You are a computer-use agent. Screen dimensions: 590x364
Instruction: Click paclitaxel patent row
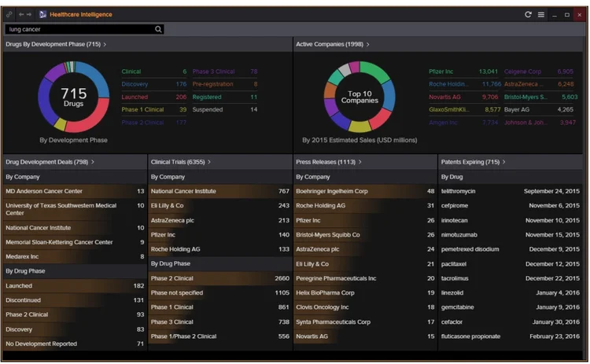click(x=511, y=264)
